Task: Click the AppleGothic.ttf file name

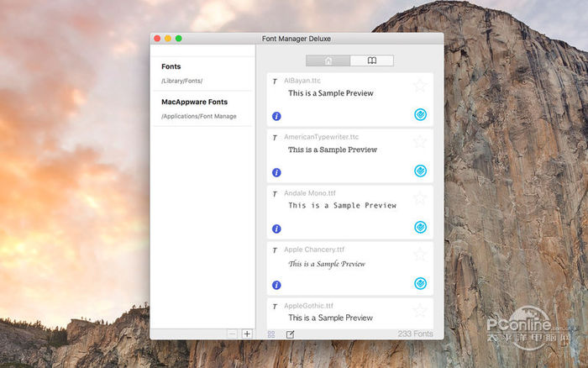Action: (x=308, y=306)
